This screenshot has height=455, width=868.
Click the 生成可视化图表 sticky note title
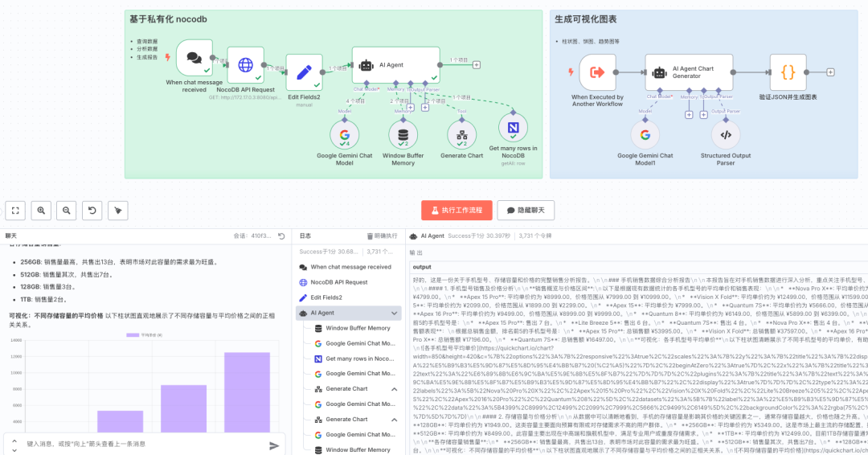point(586,19)
